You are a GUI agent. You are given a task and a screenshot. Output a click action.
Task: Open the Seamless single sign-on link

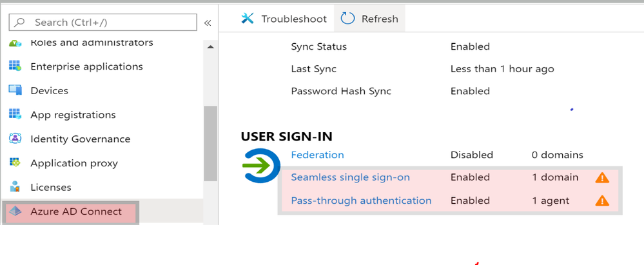350,177
